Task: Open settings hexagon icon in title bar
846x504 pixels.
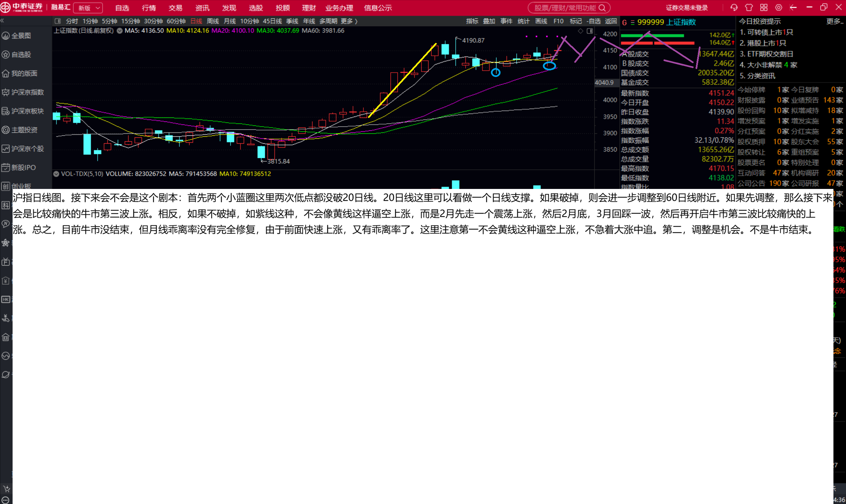Action: tap(779, 8)
